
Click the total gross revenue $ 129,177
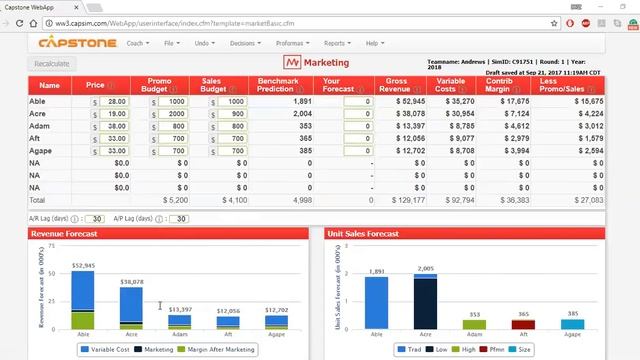tap(408, 200)
